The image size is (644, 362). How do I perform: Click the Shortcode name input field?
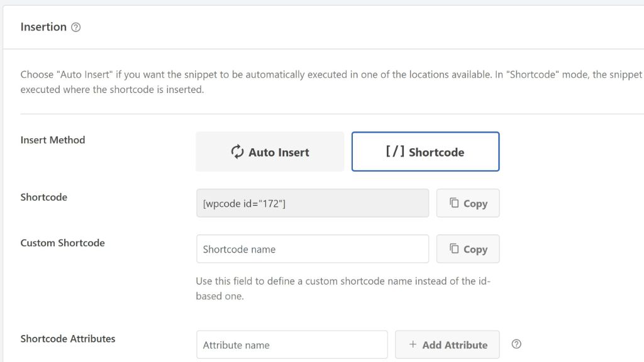(x=313, y=249)
